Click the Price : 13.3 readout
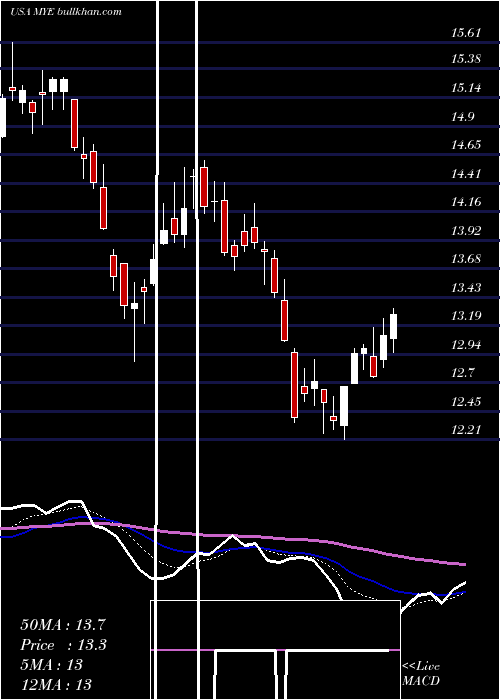 (63, 645)
